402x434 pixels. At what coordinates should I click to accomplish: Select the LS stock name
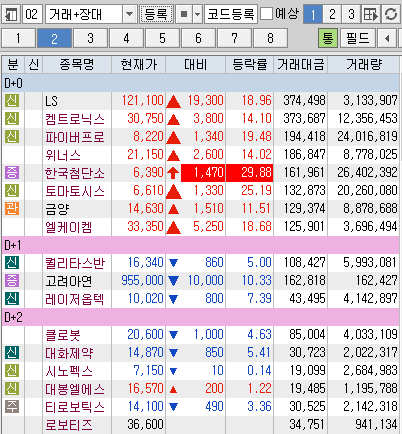pos(52,101)
